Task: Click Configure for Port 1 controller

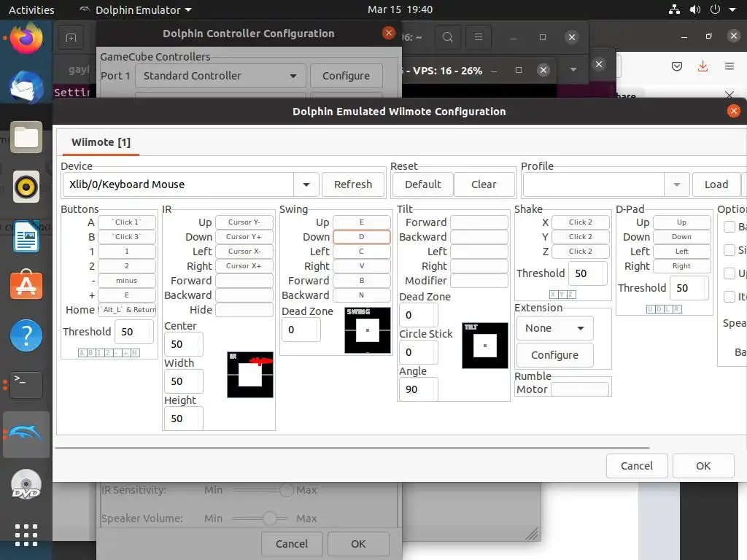Action: click(x=346, y=76)
